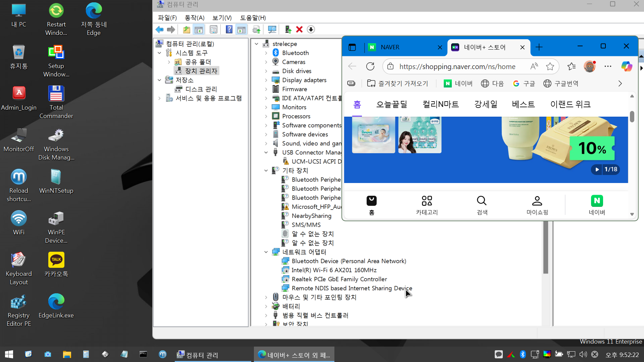644x362 pixels.
Task: Click the red X uninstall device toolbar icon
Action: click(299, 29)
